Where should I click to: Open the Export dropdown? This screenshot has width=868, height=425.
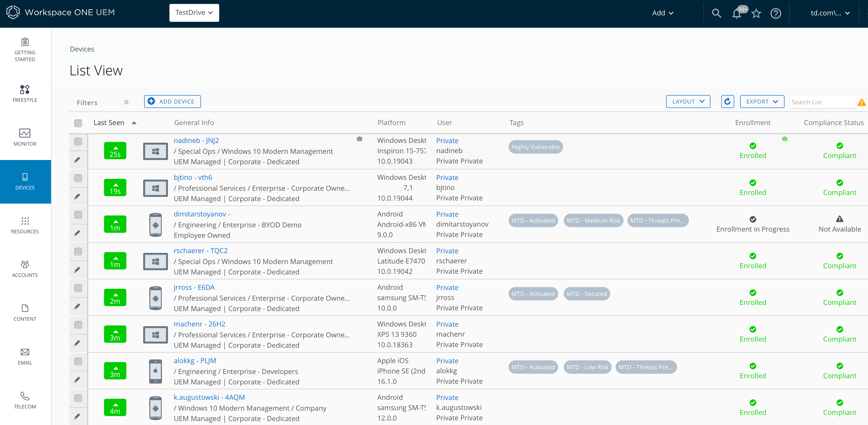click(x=762, y=101)
